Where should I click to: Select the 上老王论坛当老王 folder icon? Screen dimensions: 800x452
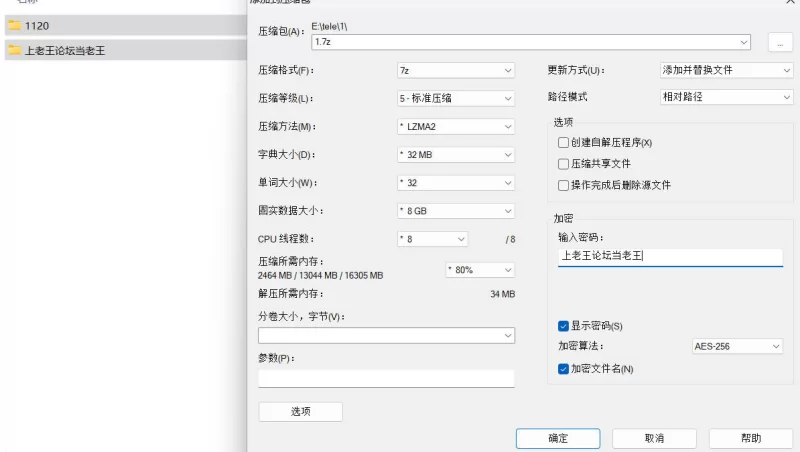(15, 49)
